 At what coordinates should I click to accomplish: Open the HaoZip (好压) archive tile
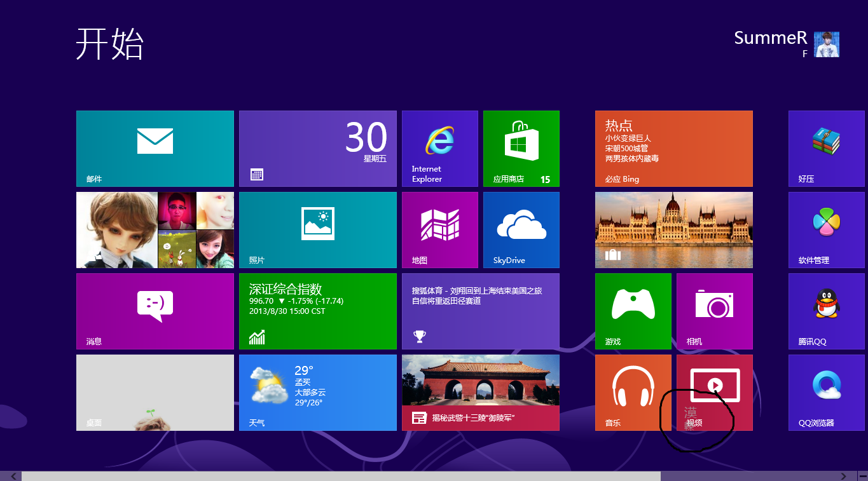click(826, 148)
